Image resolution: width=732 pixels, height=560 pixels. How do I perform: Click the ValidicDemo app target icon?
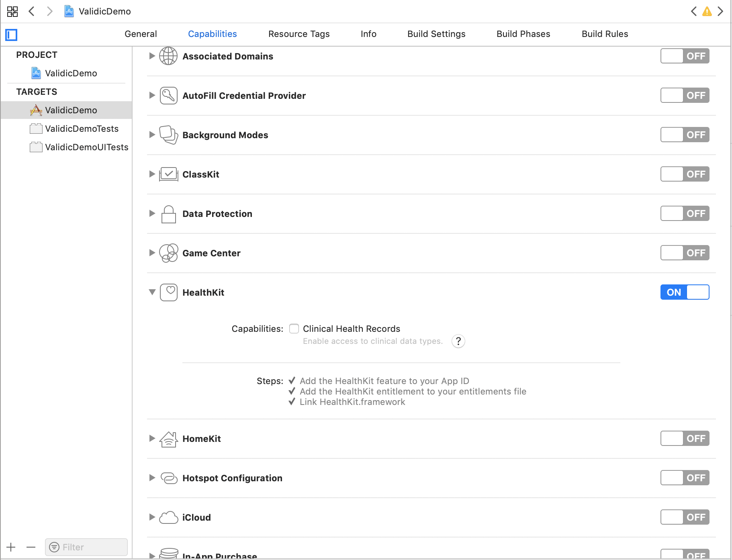pos(36,110)
